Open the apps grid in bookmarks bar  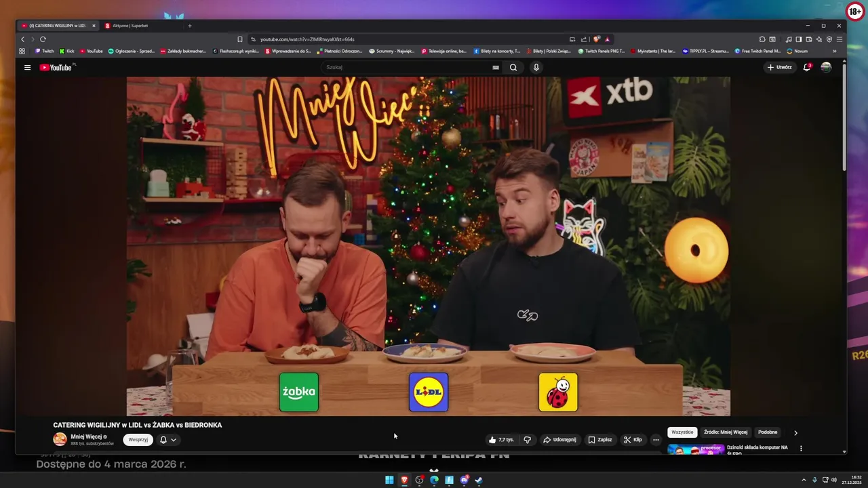pyautogui.click(x=22, y=51)
